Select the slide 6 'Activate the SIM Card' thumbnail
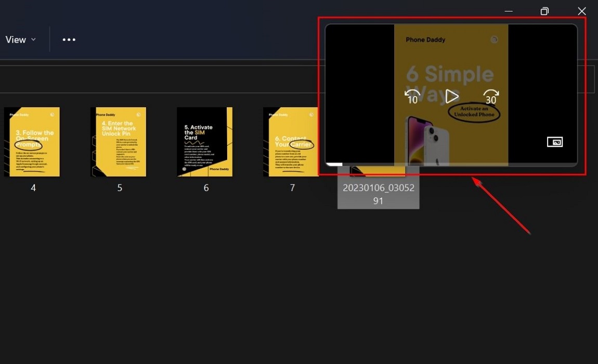598x364 pixels. pyautogui.click(x=205, y=141)
